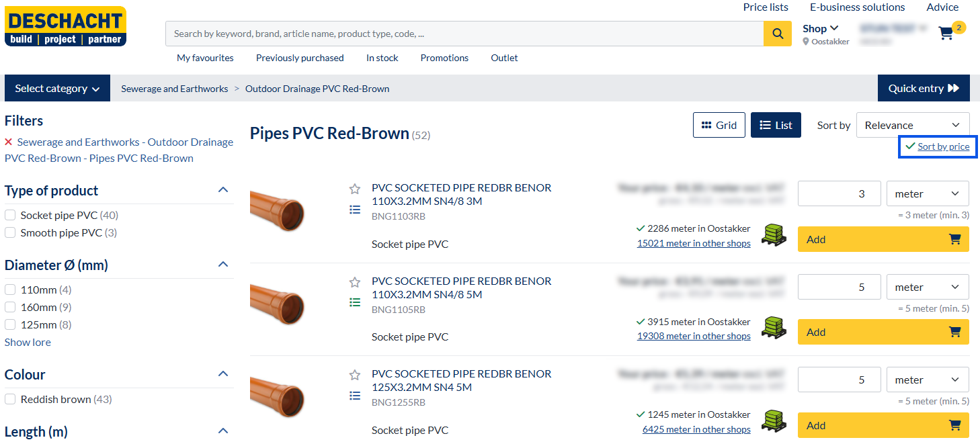Click pallet icon for BNG1105RB row

pyautogui.click(x=774, y=328)
